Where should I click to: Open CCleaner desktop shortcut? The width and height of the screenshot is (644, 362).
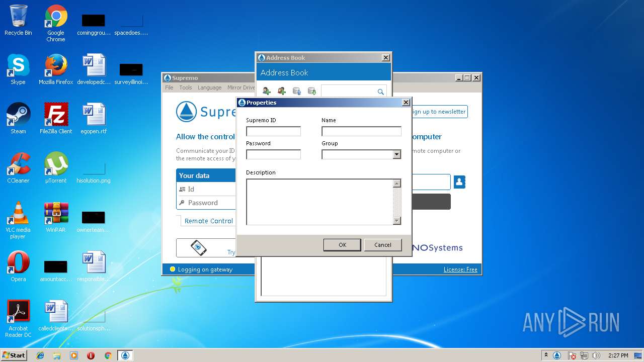point(18,168)
